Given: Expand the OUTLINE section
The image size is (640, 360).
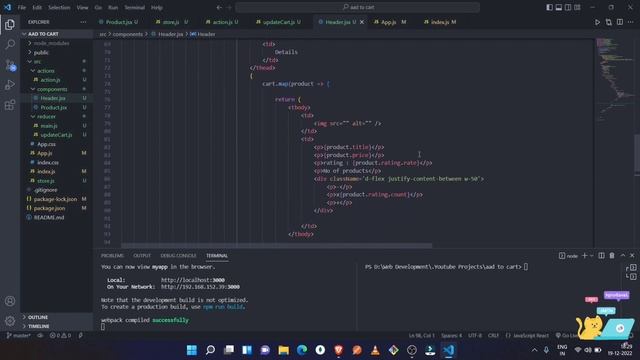Looking at the screenshot, I should [56, 317].
